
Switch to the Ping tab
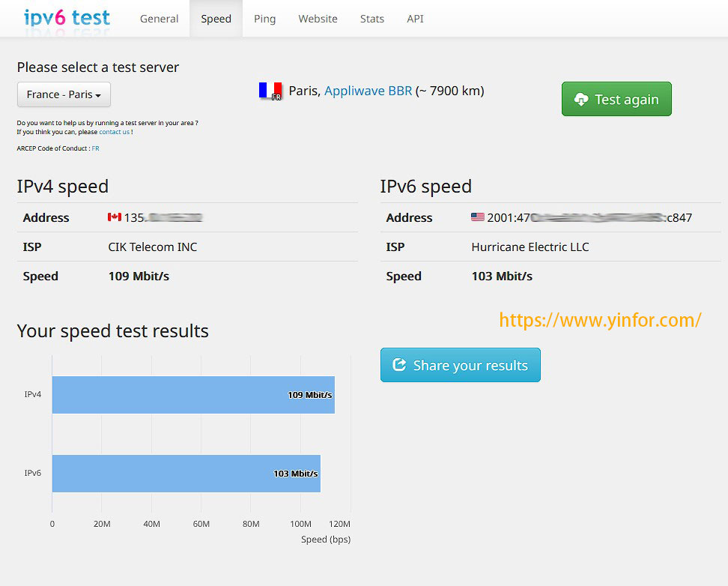[x=264, y=19]
